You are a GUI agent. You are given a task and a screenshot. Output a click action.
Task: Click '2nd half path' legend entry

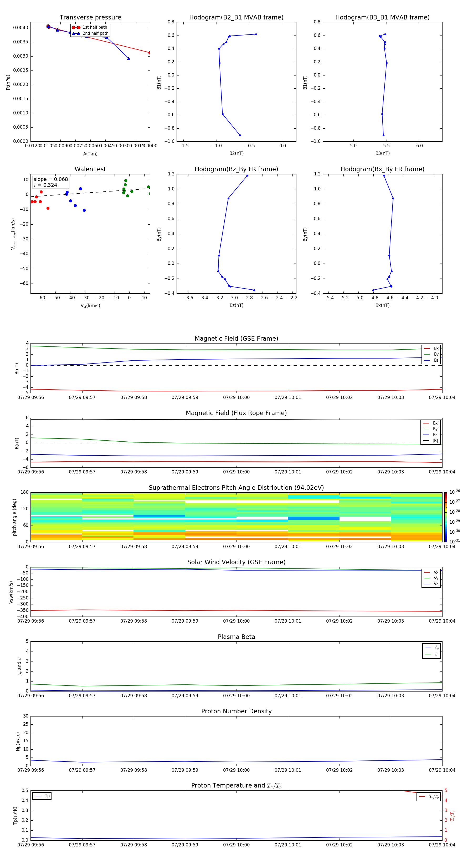pyautogui.click(x=90, y=33)
